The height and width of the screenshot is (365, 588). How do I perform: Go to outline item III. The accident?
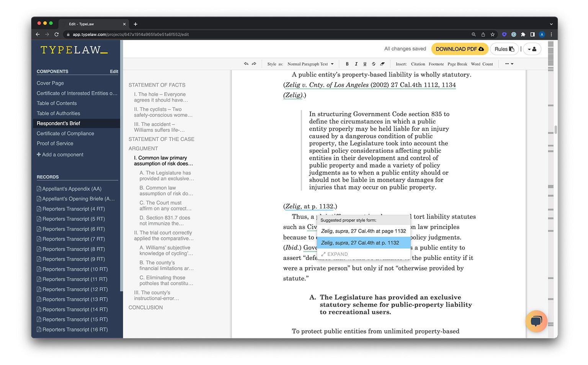[x=159, y=127]
